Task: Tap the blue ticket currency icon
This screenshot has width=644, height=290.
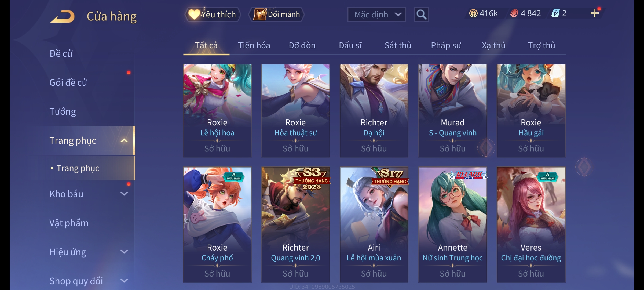Action: [555, 13]
